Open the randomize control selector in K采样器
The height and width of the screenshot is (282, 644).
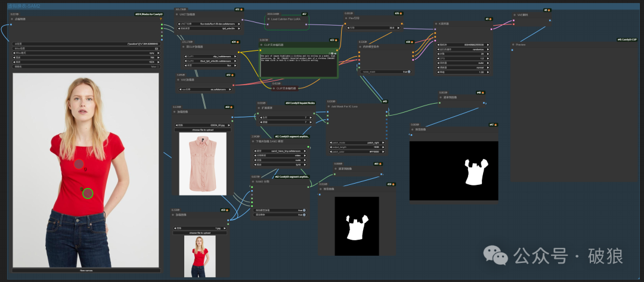(x=463, y=49)
